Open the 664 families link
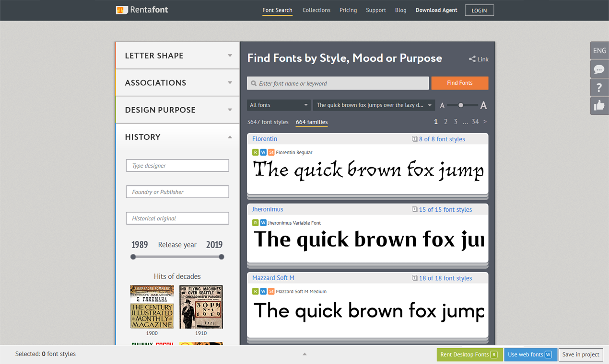 (311, 122)
